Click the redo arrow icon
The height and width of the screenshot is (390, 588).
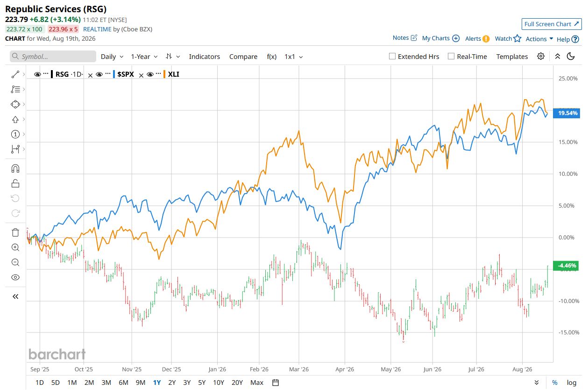click(x=15, y=213)
